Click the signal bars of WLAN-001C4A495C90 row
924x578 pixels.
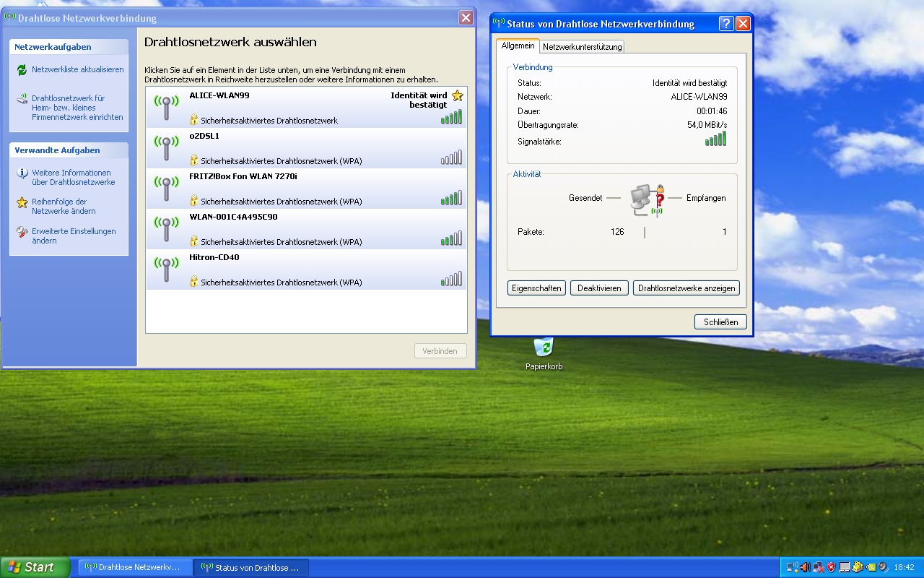(452, 238)
